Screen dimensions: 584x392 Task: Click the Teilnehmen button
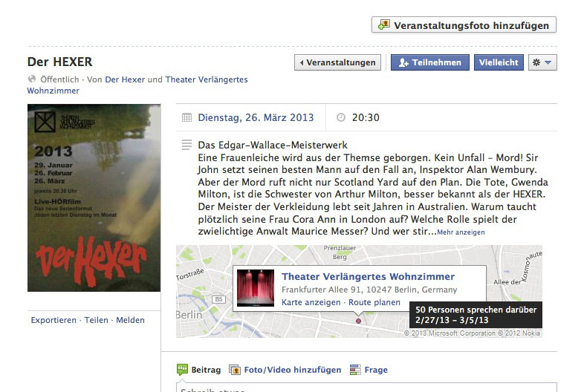click(x=429, y=62)
